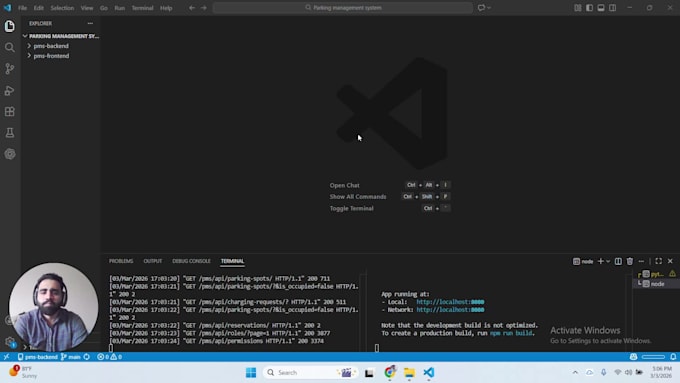Viewport: 680px width, 383px height.
Task: Toggle the Secondary Side Bar
Action: (x=612, y=8)
